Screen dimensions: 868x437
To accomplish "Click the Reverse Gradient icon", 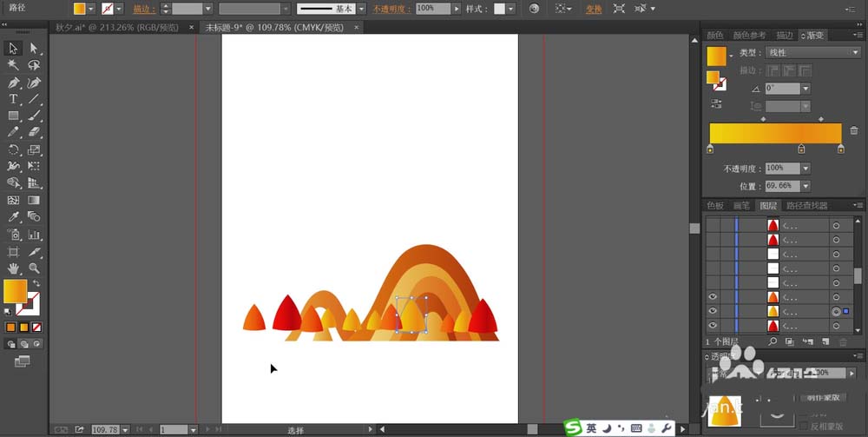I will click(716, 103).
